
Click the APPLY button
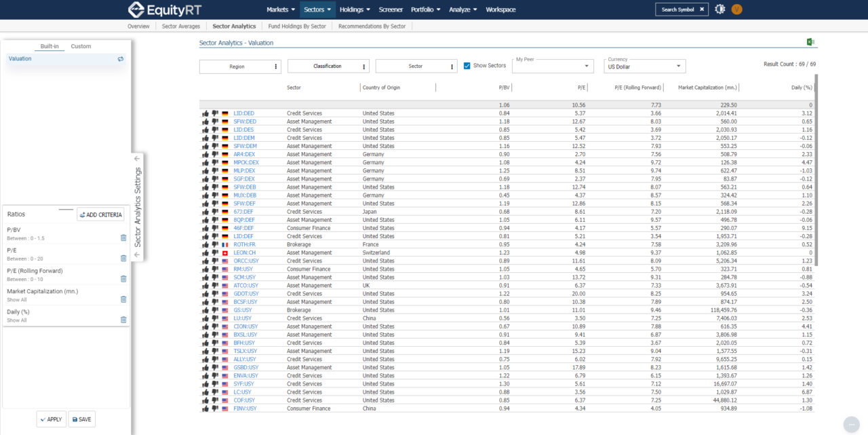52,419
